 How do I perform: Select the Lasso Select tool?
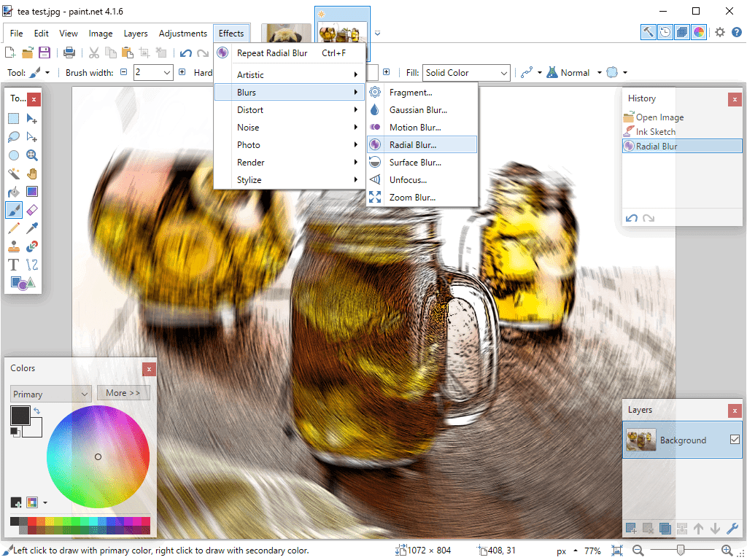(x=13, y=137)
